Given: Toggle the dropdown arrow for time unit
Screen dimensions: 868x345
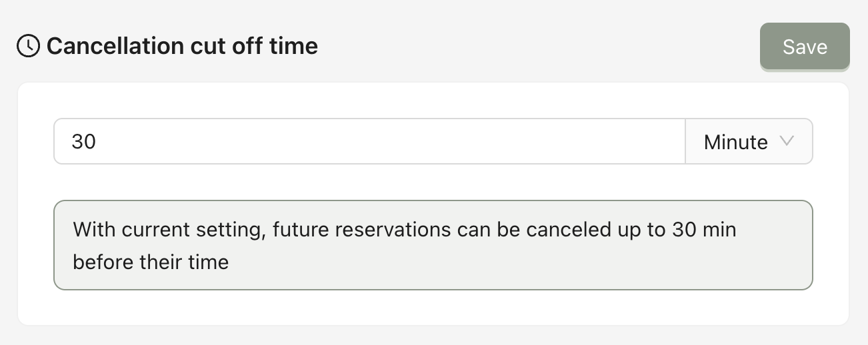Looking at the screenshot, I should click(787, 141).
